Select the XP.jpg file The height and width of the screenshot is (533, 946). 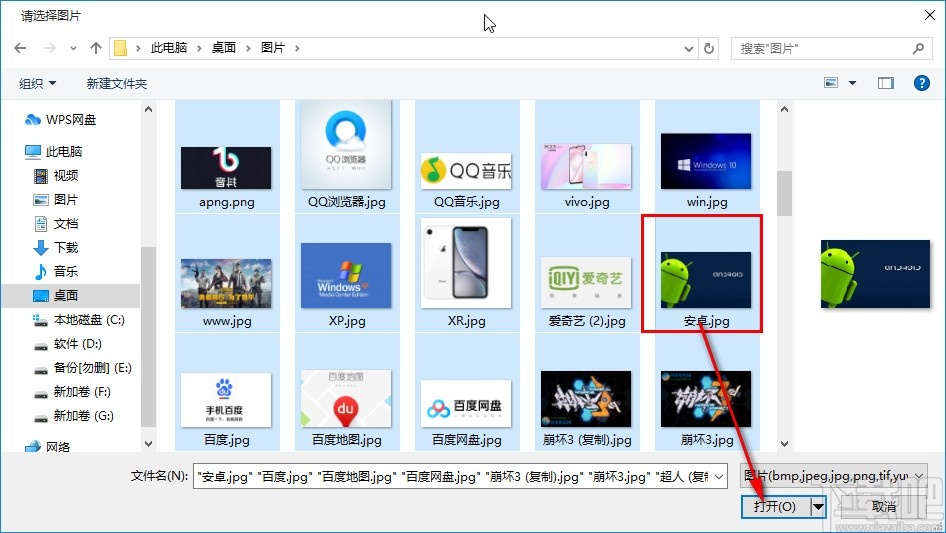(347, 273)
